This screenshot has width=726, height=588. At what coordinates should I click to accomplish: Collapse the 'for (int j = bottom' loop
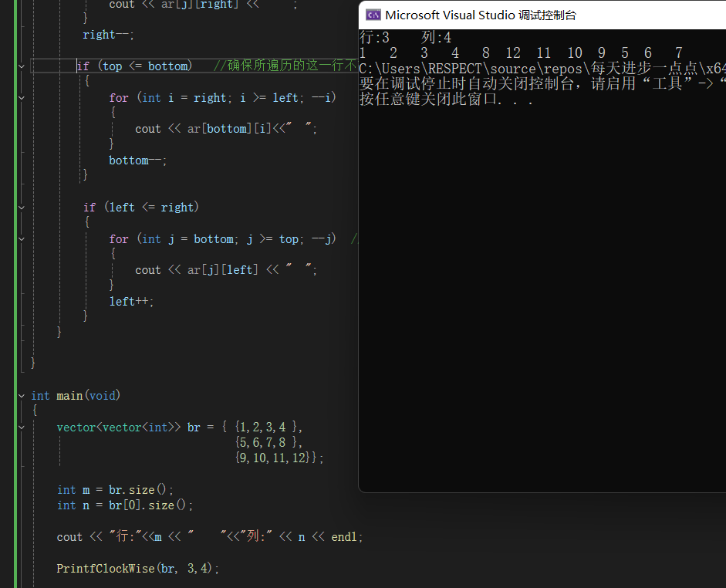[x=22, y=239]
